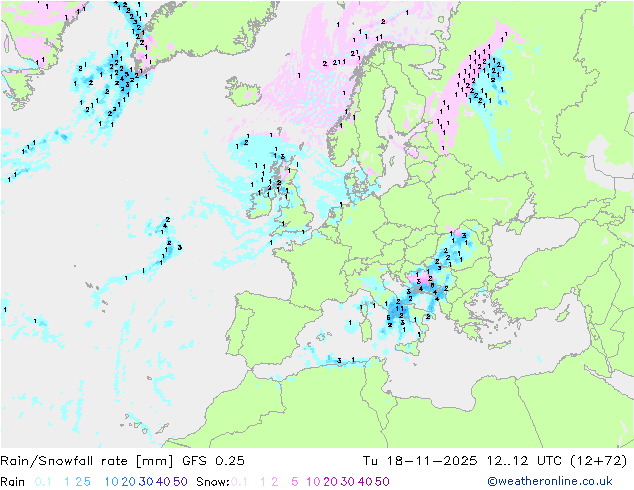This screenshot has width=634, height=490.
Task: Select the snow legend value 40
Action: point(365,482)
